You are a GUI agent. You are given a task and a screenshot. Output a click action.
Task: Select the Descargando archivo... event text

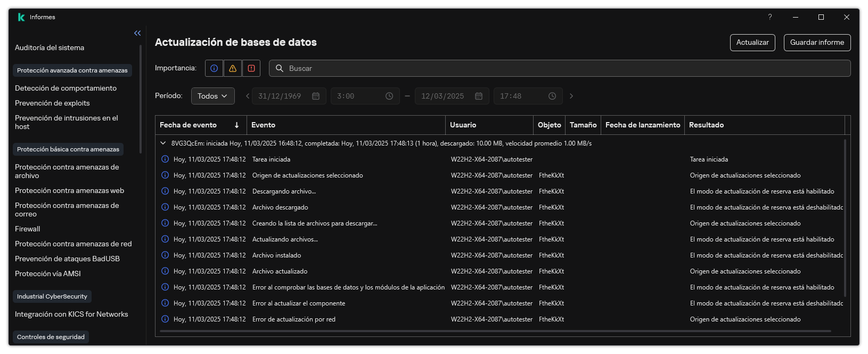coord(285,191)
